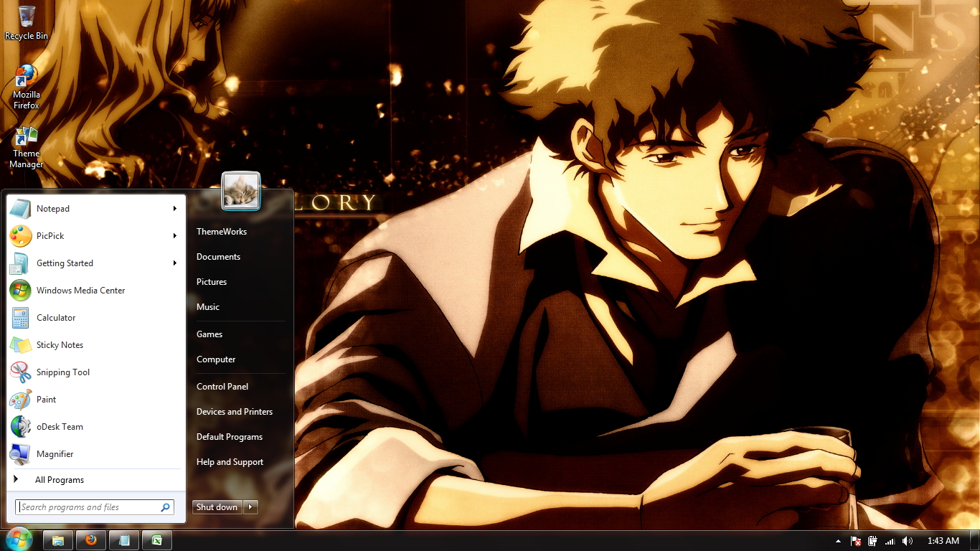Click the user account cat picture
Image resolution: width=980 pixels, height=551 pixels.
(241, 191)
